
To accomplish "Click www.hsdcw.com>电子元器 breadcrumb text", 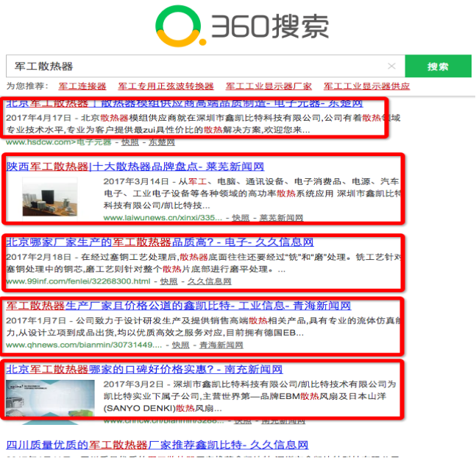I will [x=59, y=142].
